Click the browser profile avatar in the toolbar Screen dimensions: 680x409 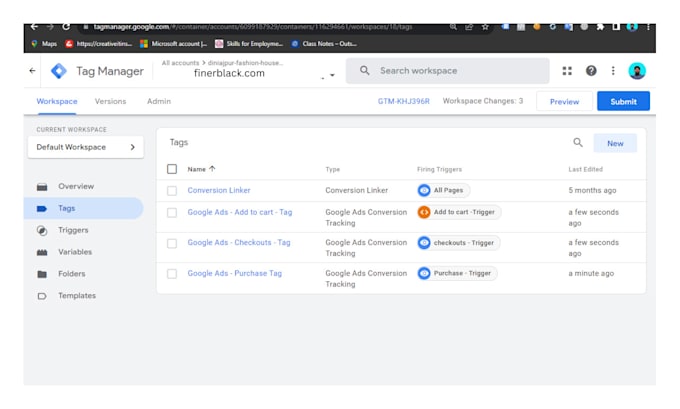pyautogui.click(x=632, y=27)
